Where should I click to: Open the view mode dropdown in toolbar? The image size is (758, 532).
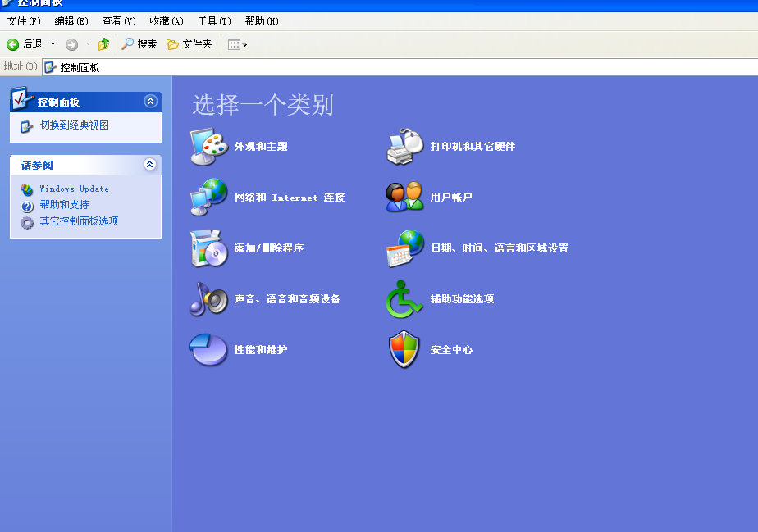click(237, 44)
